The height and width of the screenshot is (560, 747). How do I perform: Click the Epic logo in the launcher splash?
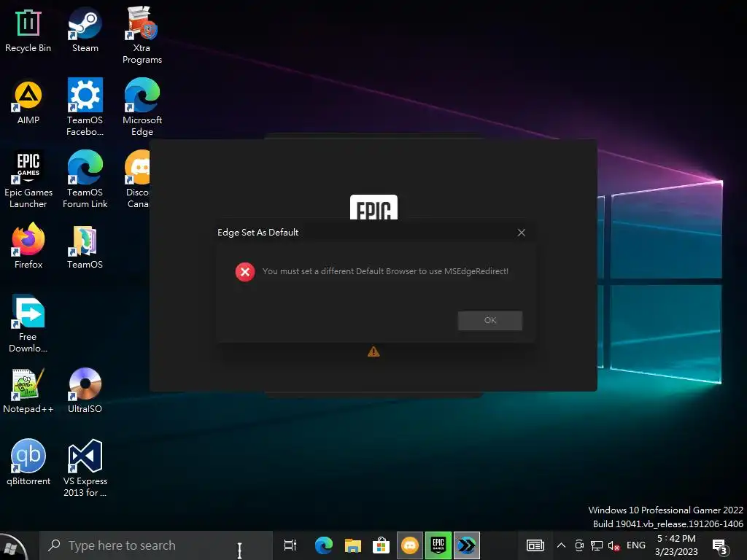[x=373, y=207]
